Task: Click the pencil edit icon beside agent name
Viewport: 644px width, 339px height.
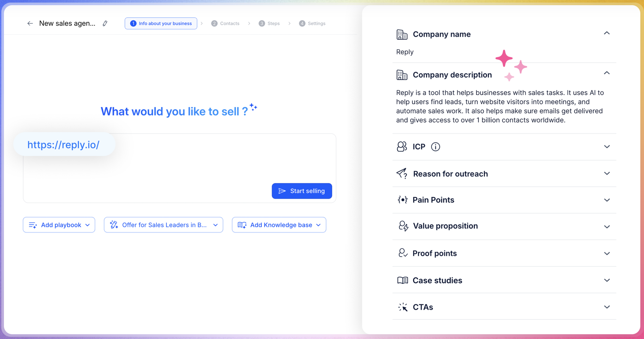Action: pos(105,23)
